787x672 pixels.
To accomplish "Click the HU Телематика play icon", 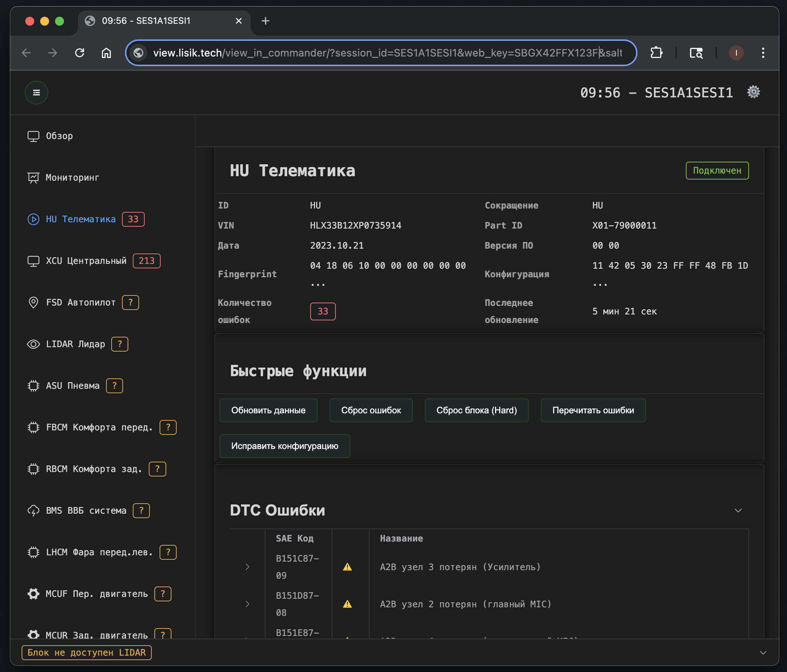I will click(x=33, y=219).
